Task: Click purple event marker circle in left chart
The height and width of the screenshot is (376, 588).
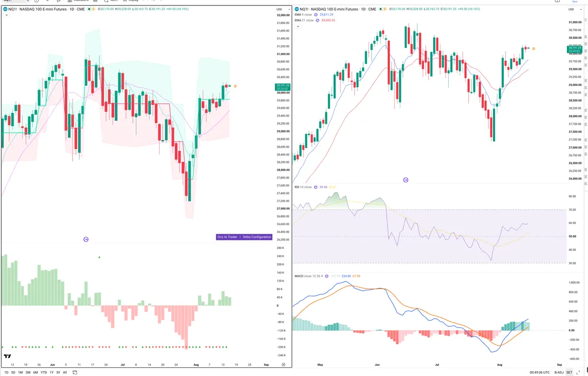Action: pyautogui.click(x=86, y=239)
